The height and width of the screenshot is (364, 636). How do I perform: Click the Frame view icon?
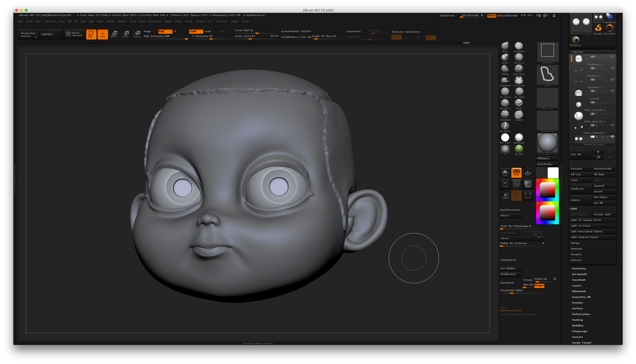click(505, 184)
